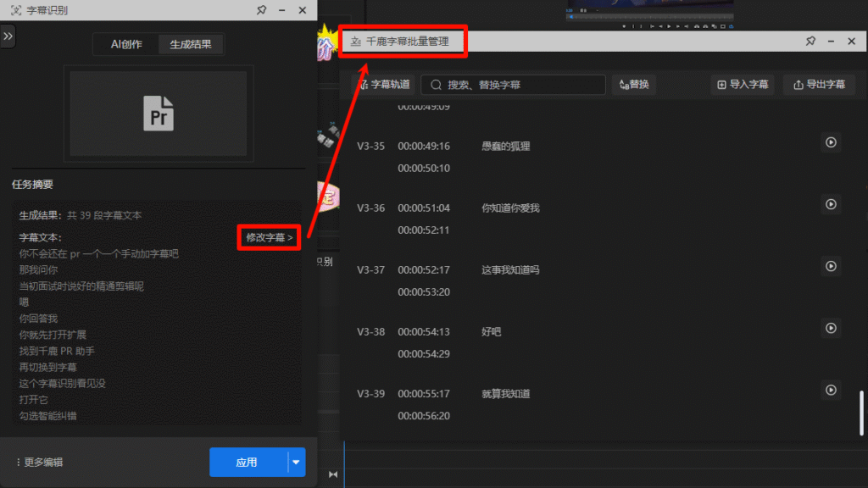Image resolution: width=868 pixels, height=488 pixels.
Task: Expand the left sidebar with the chevron arrows
Action: pyautogui.click(x=8, y=36)
